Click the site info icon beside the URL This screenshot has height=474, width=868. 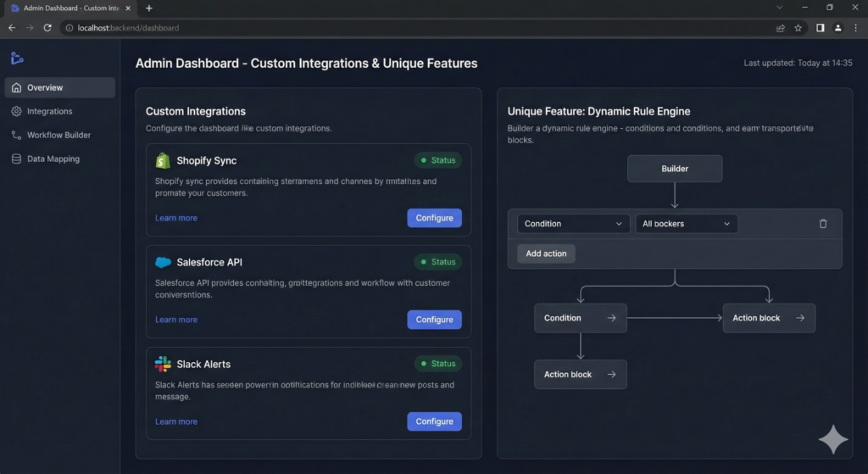tap(70, 28)
